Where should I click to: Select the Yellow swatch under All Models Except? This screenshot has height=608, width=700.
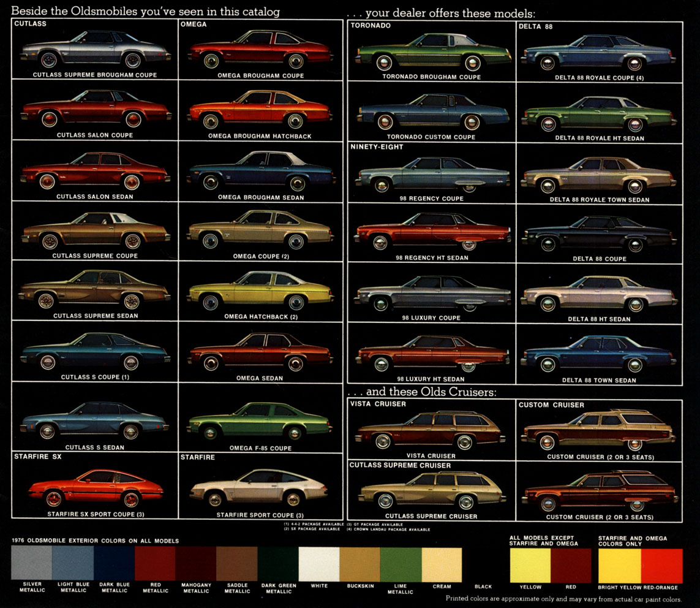(x=530, y=565)
